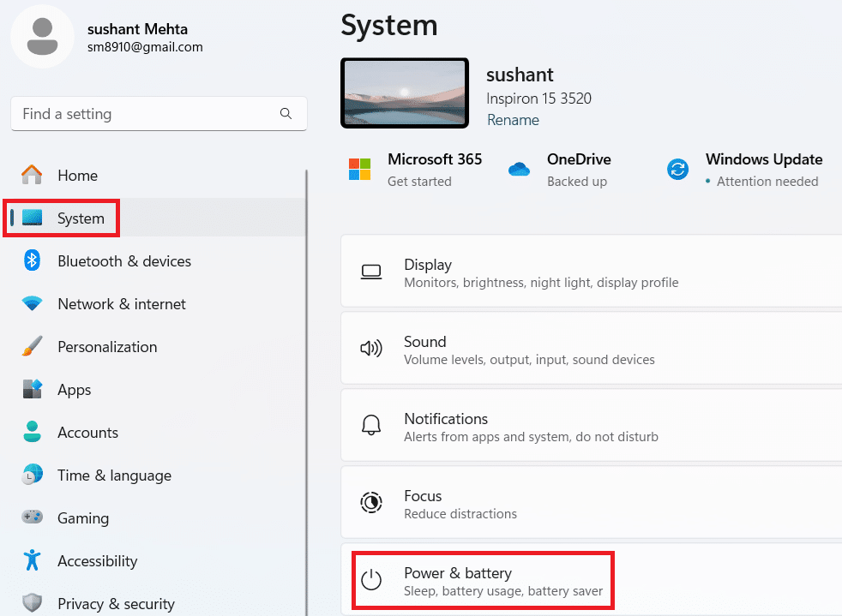This screenshot has width=842, height=616.
Task: Click the OneDrive cloud icon
Action: (519, 170)
